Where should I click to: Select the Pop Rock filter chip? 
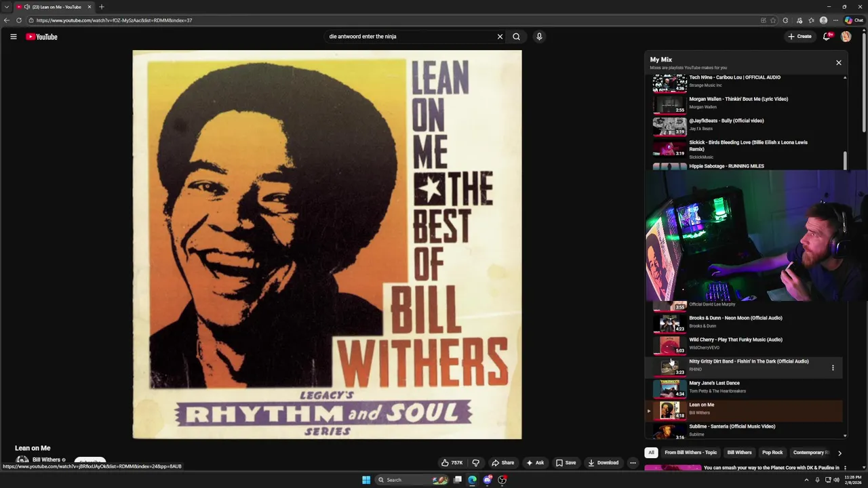[x=772, y=453]
